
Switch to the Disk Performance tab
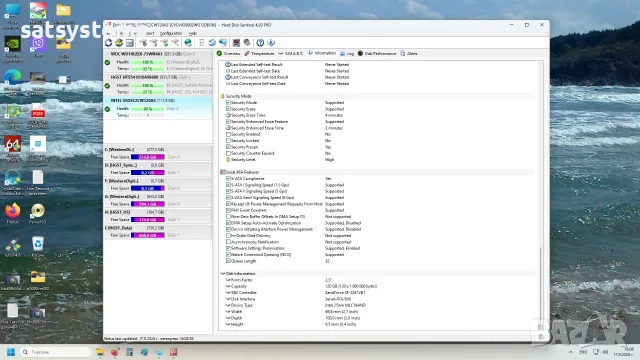click(x=377, y=53)
